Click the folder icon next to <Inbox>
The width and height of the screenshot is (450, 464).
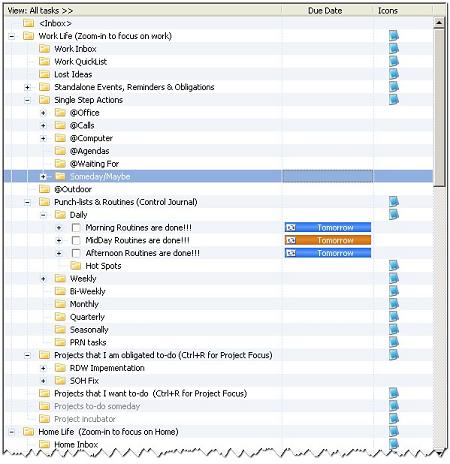coord(29,23)
